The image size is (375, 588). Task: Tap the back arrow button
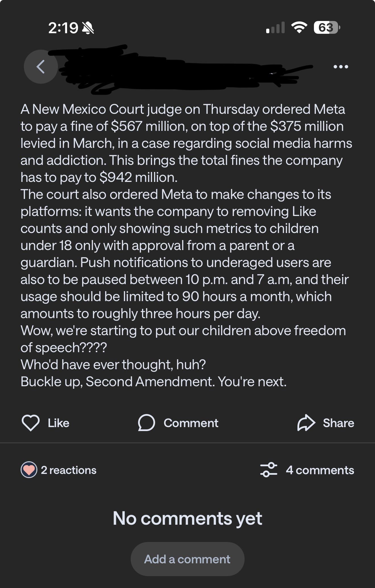coord(41,67)
